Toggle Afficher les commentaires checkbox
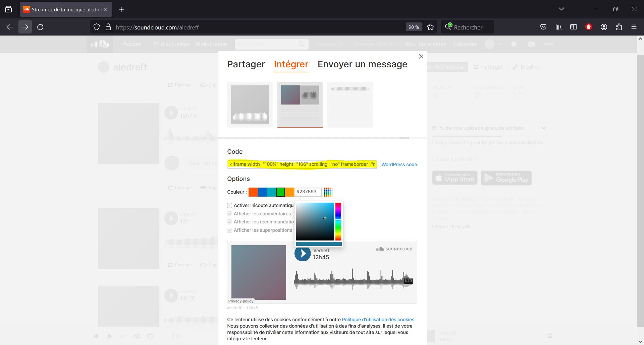This screenshot has height=345, width=644. (x=229, y=214)
